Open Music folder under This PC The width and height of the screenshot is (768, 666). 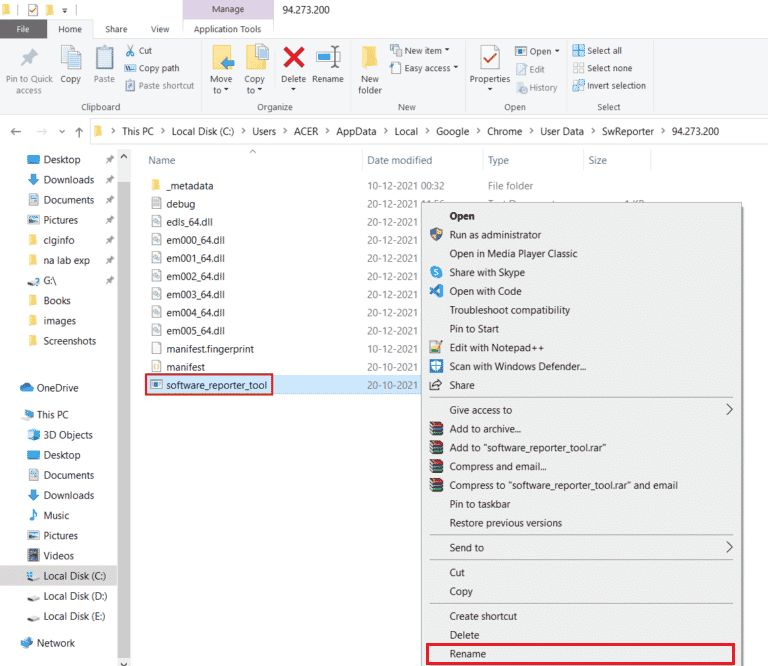click(48, 515)
